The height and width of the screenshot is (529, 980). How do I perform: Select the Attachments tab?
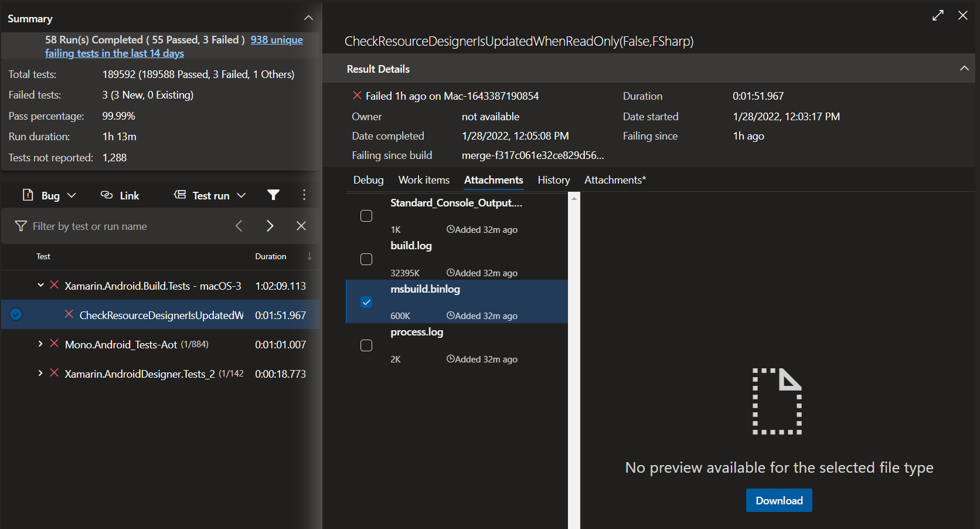click(x=494, y=180)
